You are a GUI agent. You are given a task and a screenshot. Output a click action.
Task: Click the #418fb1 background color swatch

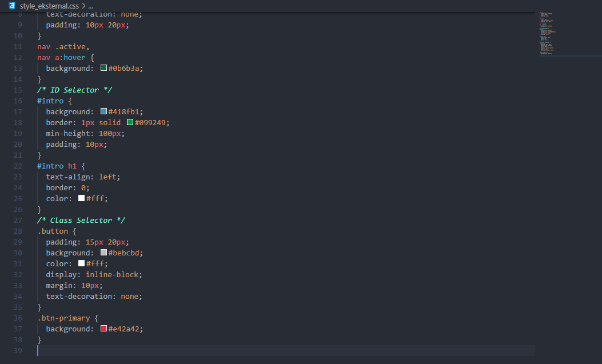[104, 111]
